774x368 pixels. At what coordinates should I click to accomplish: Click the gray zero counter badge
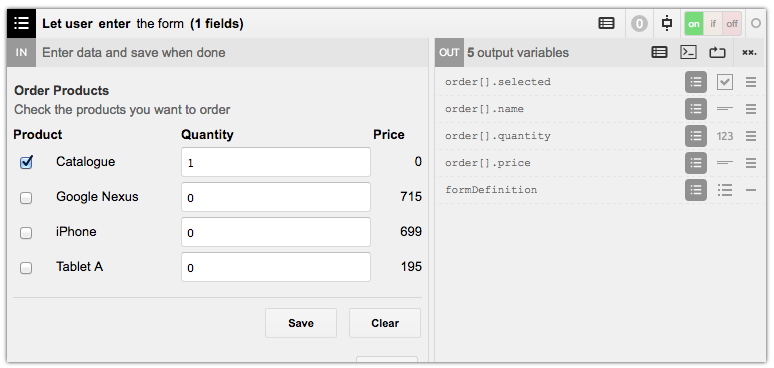[639, 24]
